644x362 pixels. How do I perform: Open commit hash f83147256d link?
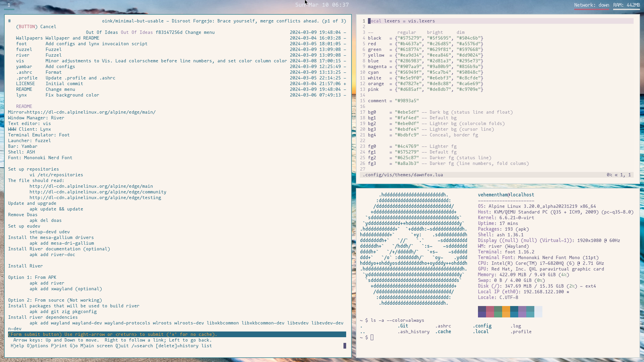(169, 33)
